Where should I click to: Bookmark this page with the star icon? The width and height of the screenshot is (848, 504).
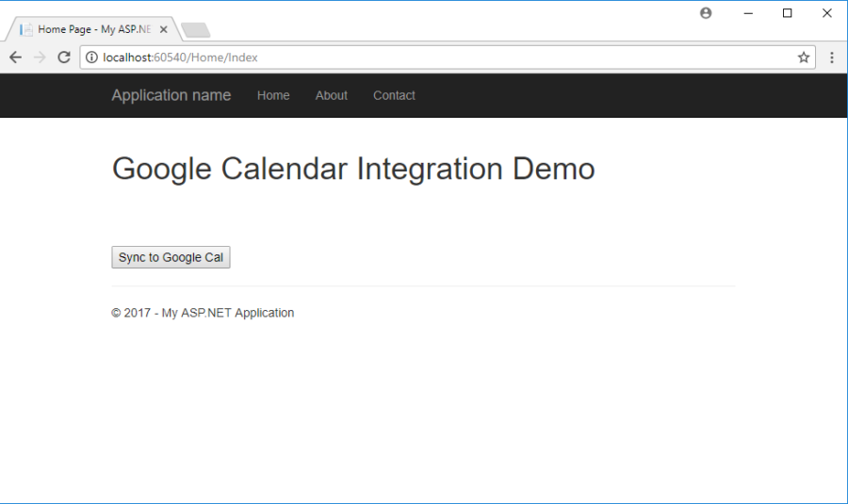click(x=804, y=57)
